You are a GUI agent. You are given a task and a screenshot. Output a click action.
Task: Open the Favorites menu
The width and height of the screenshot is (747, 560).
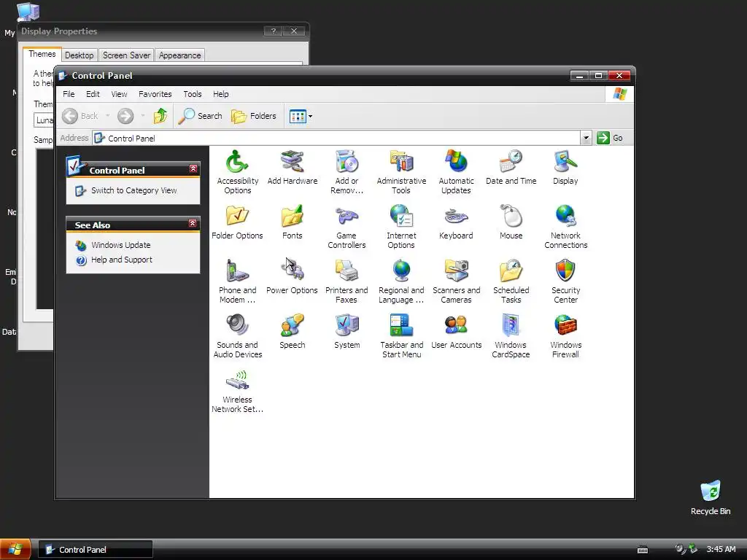(x=155, y=94)
